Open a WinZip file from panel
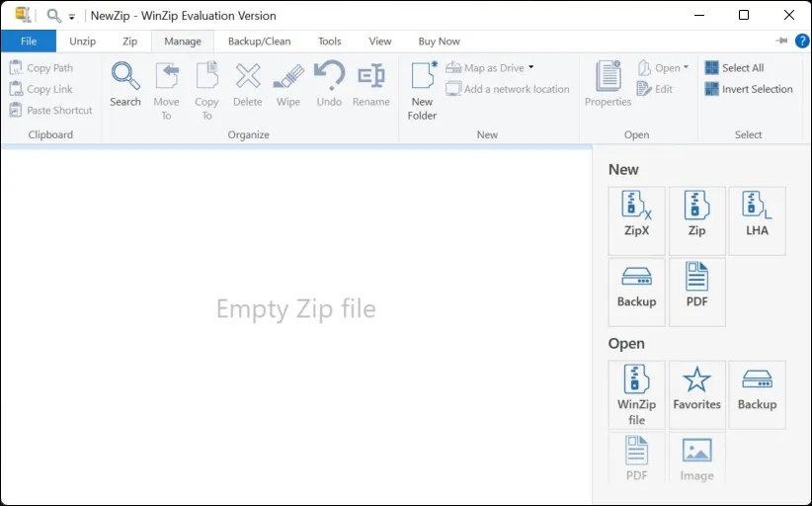Screen dimensions: 812x506 tap(636, 394)
